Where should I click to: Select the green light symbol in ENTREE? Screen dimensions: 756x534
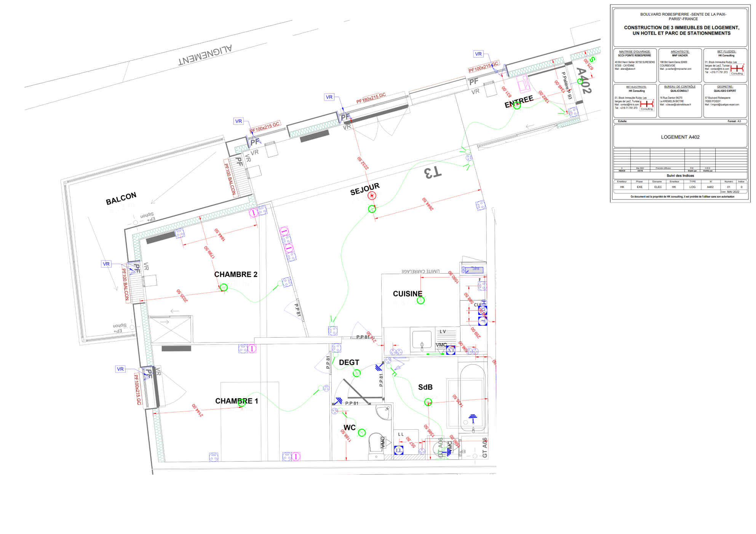pyautogui.click(x=517, y=106)
